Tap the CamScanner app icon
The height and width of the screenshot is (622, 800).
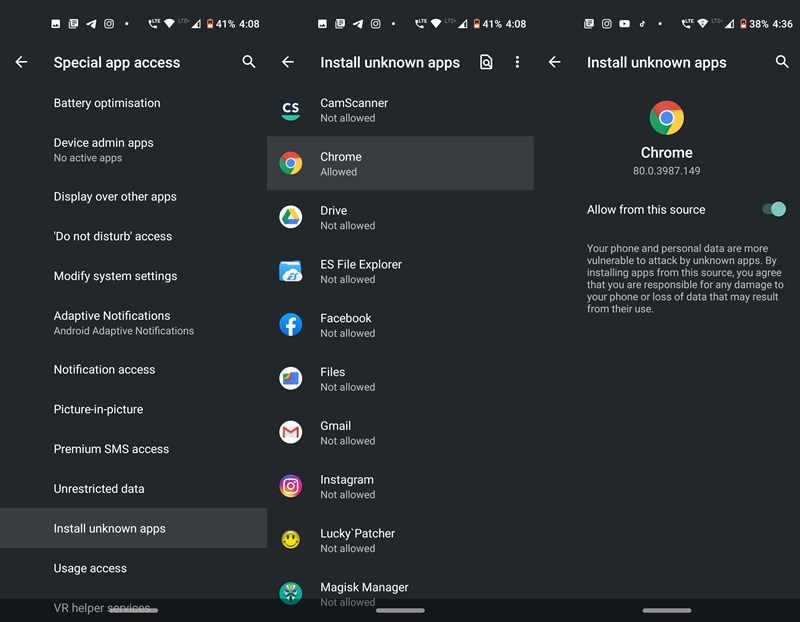point(290,110)
